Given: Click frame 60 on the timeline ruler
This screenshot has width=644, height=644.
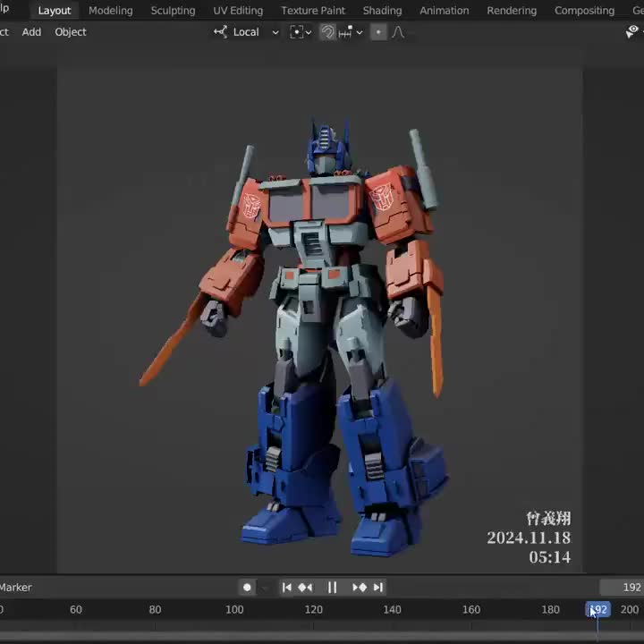Looking at the screenshot, I should pos(76,609).
